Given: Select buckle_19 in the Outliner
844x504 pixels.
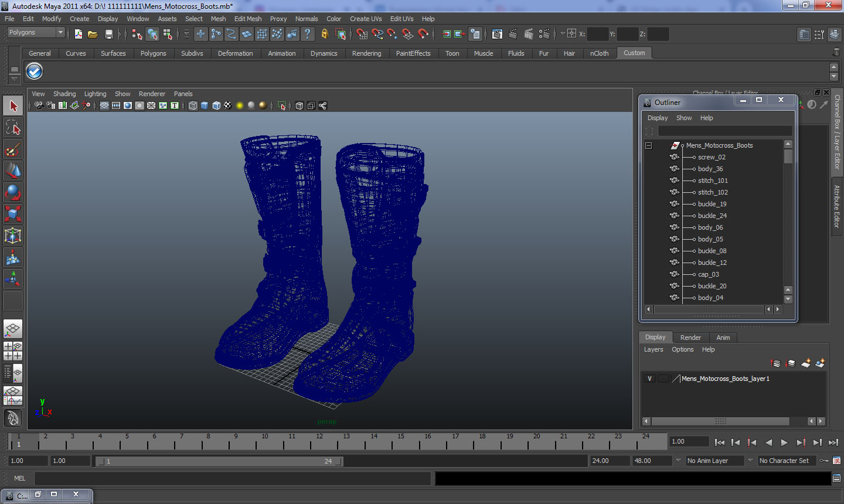Looking at the screenshot, I should [712, 204].
